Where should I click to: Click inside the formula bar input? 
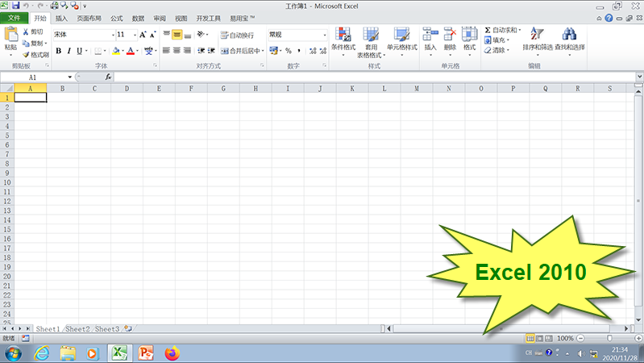tap(375, 77)
